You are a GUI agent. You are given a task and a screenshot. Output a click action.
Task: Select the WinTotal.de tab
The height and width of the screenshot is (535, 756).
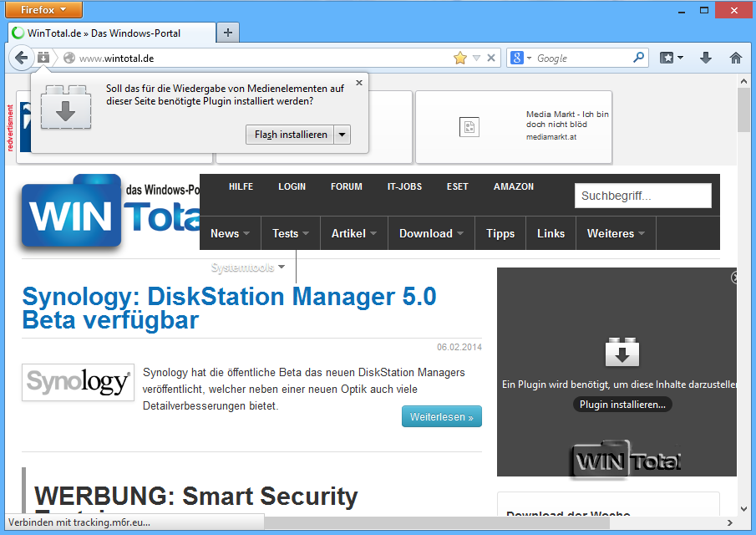(112, 33)
